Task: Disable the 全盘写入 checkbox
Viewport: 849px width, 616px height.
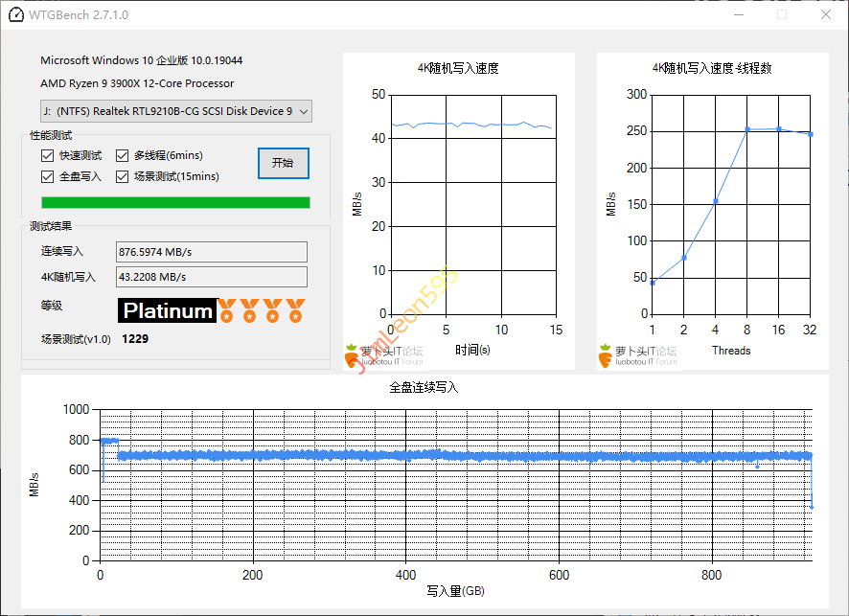Action: click(48, 176)
